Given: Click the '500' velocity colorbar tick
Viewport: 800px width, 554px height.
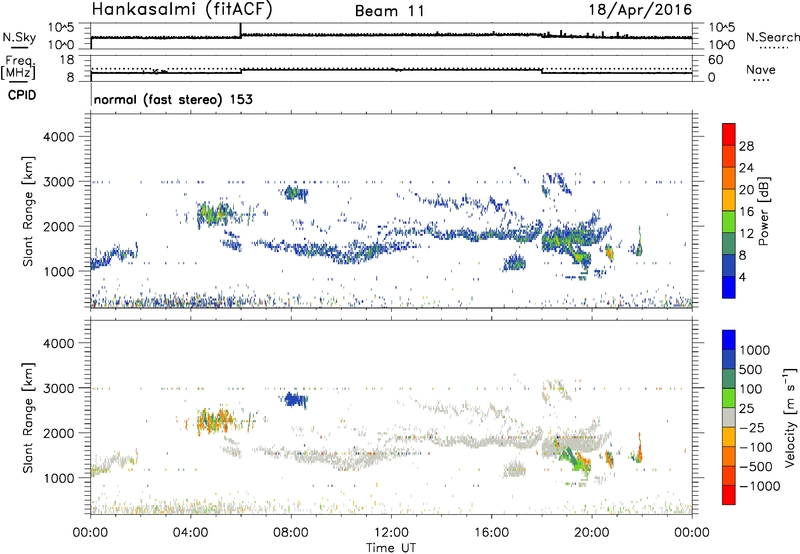Looking at the screenshot, I should click(751, 370).
